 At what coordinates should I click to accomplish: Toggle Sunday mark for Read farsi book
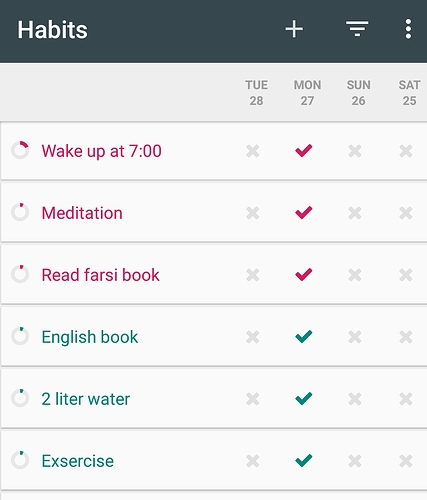pos(355,275)
